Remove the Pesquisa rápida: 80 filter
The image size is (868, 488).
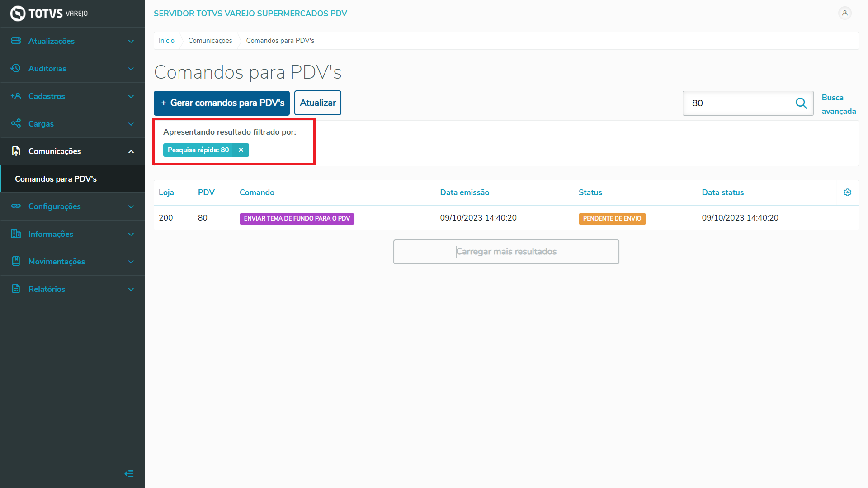coord(241,150)
